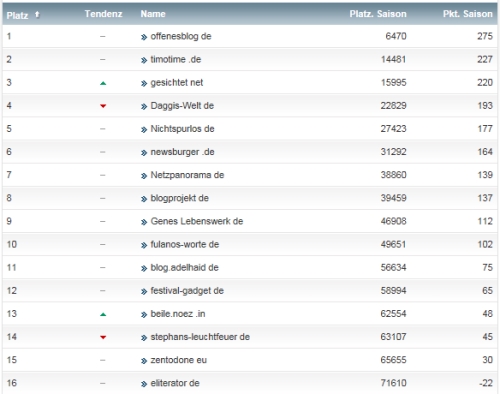Open the blog.adelhaid de link
The width and height of the screenshot is (500, 394).
coord(184,267)
